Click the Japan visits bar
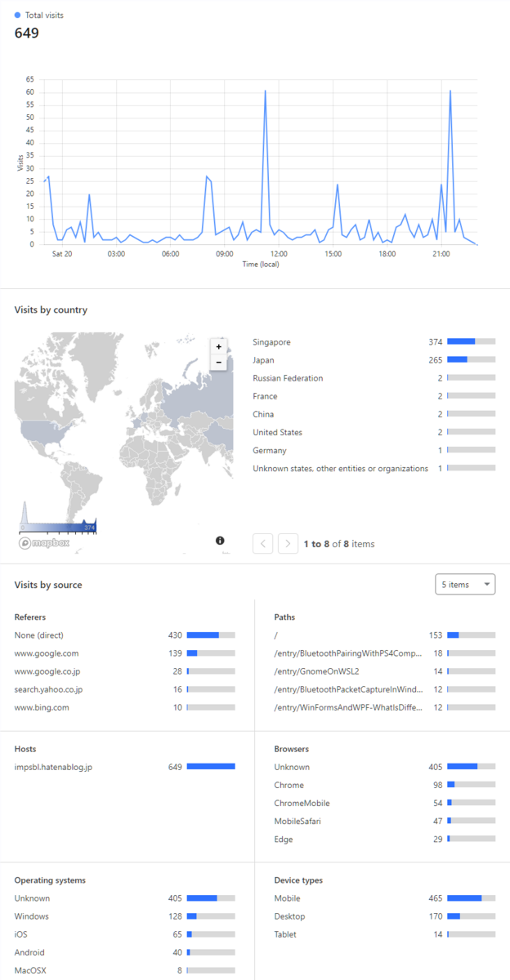 [x=471, y=360]
